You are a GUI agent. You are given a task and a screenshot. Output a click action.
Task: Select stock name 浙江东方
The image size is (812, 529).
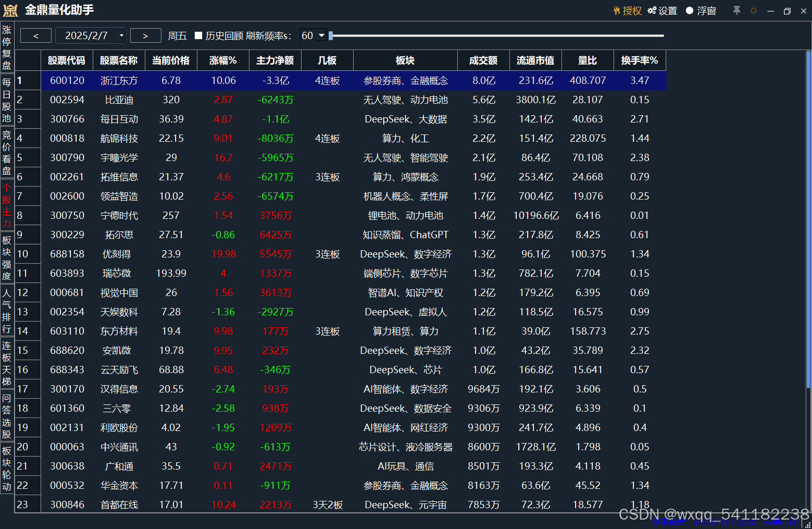(x=119, y=80)
